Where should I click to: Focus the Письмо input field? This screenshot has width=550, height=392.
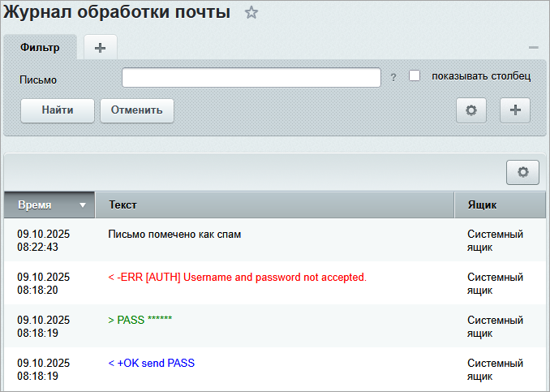[251, 78]
